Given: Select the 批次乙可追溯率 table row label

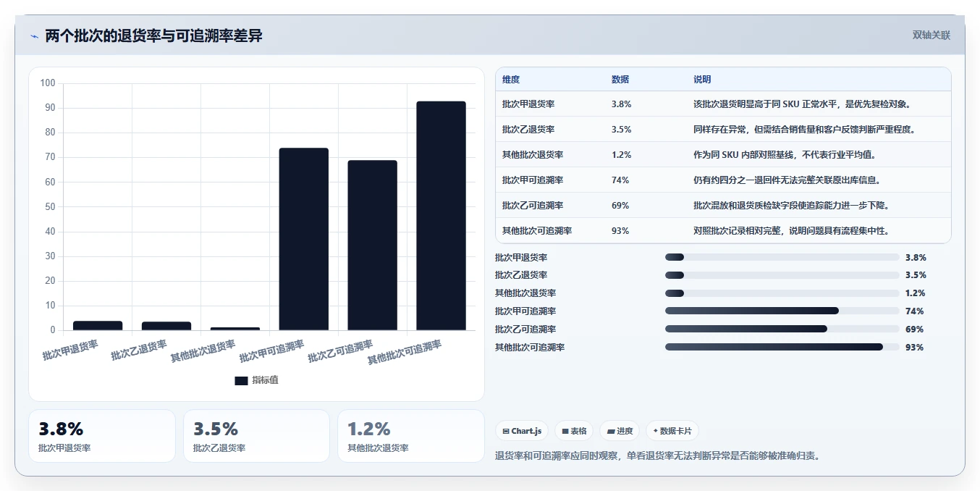Looking at the screenshot, I should (533, 206).
